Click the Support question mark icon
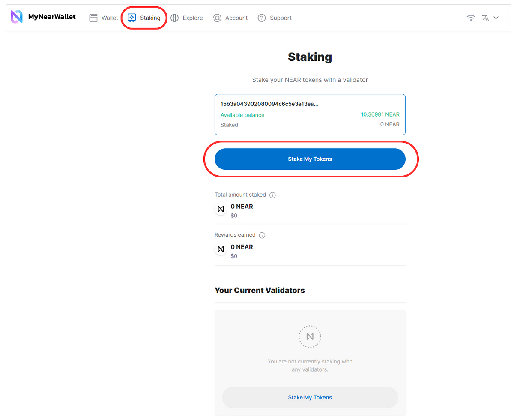This screenshot has width=514, height=420. click(x=262, y=18)
